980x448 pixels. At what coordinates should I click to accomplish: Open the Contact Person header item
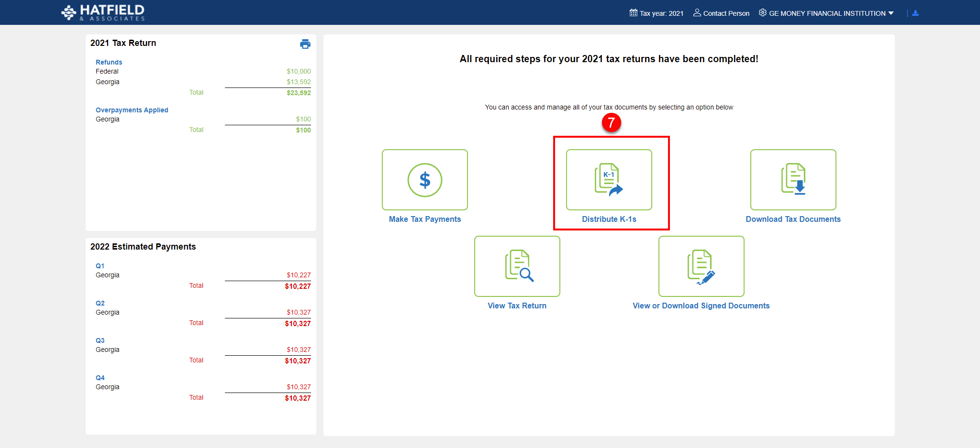(x=721, y=13)
